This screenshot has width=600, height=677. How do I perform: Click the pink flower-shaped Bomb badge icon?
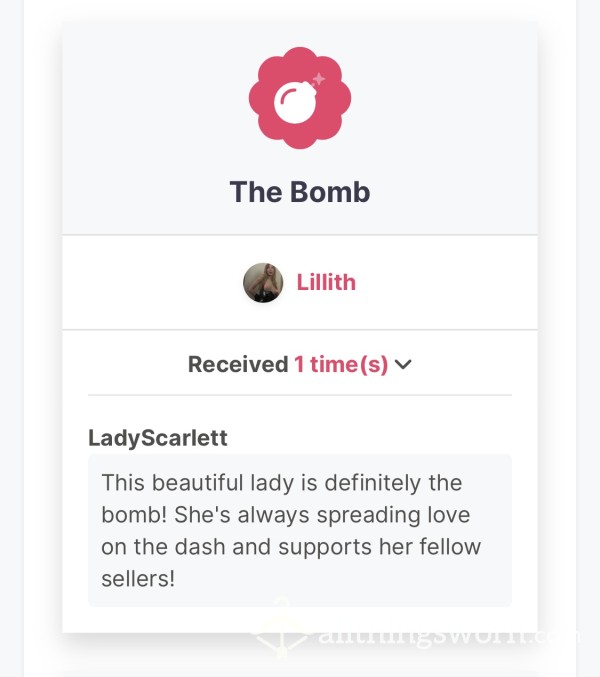[x=300, y=98]
